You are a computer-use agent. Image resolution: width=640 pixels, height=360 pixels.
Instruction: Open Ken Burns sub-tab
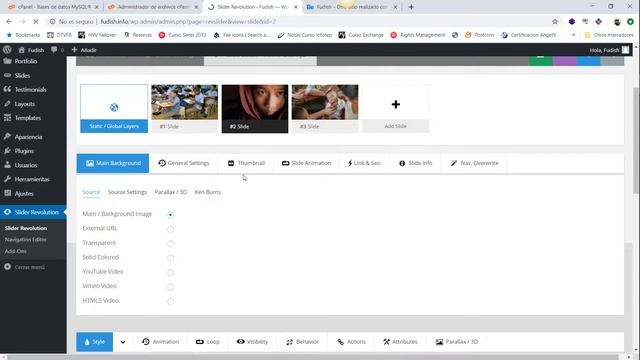pos(208,192)
